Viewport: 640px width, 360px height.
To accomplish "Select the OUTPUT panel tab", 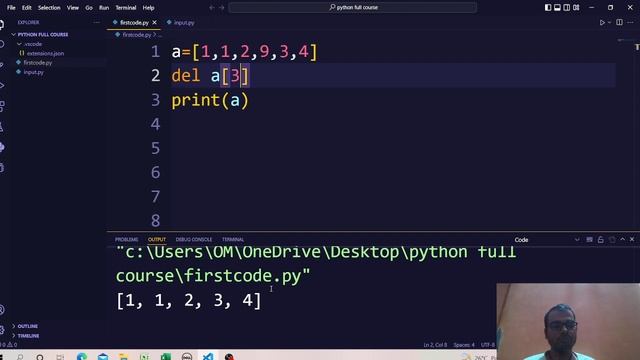I will 157,240.
